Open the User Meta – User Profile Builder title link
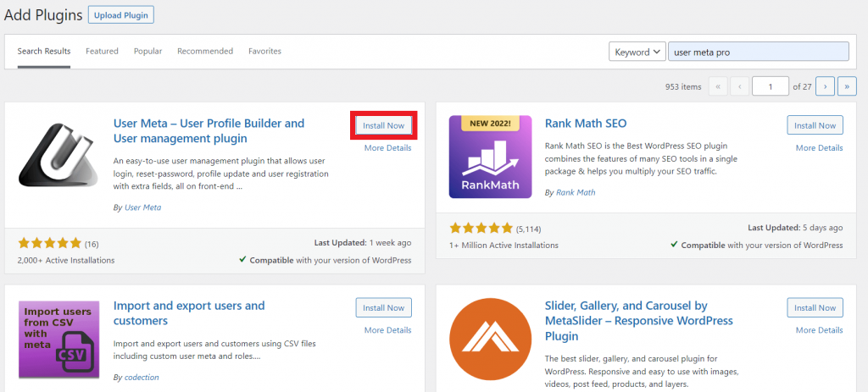The image size is (868, 392). tap(209, 130)
